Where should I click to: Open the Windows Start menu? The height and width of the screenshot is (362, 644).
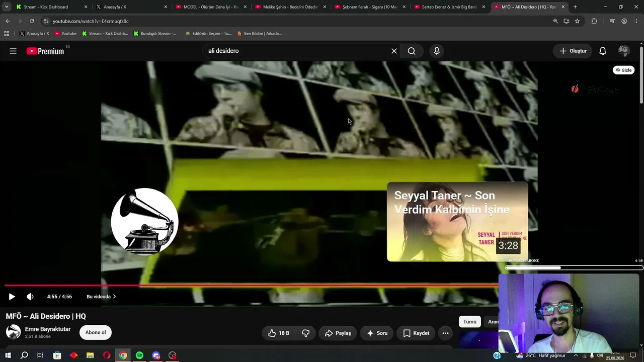[x=8, y=355]
